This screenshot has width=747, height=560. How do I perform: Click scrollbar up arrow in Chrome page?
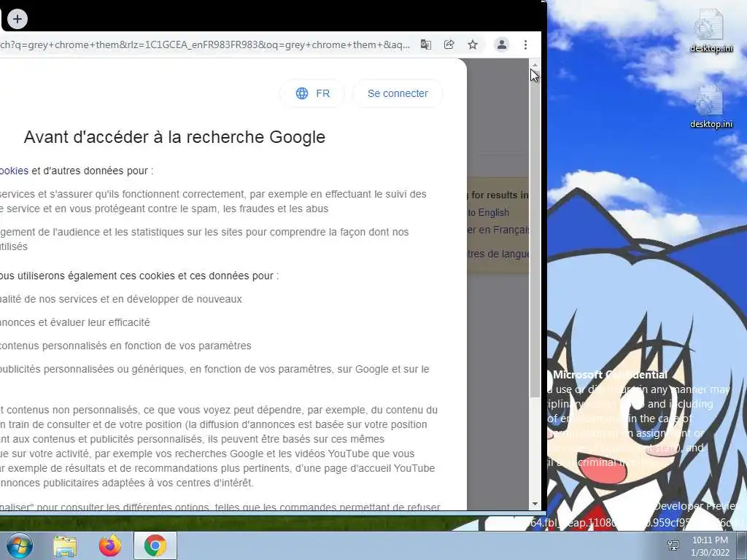(x=535, y=65)
